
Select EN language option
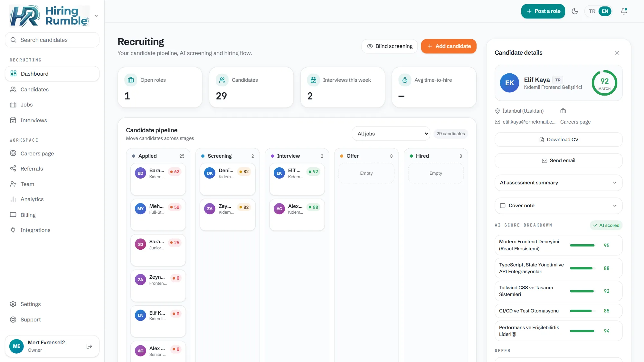click(605, 11)
